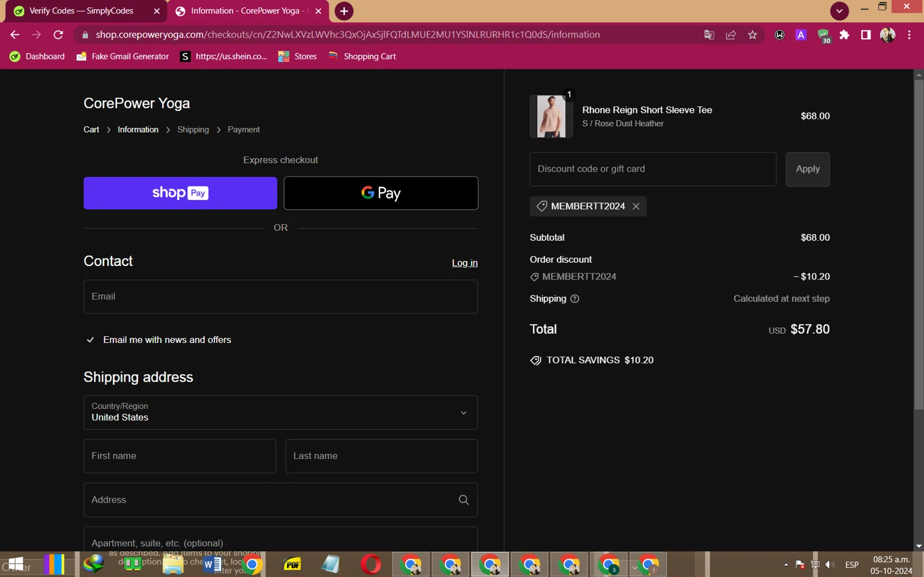Screen dimensions: 924x577
Task: Close the Information - CorePower Yoga tab
Action: pos(318,11)
